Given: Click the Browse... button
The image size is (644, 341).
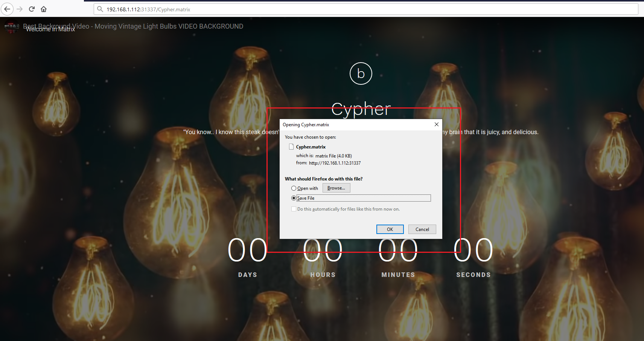Looking at the screenshot, I should (x=336, y=188).
